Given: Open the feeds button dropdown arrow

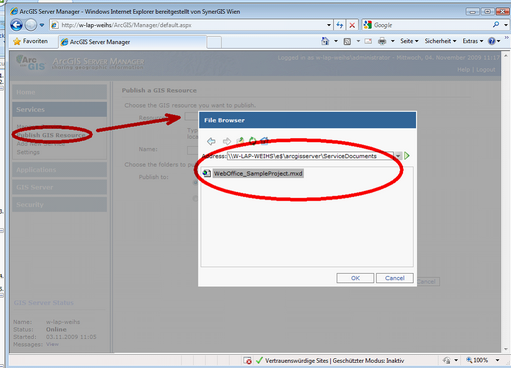Looking at the screenshot, I should pos(358,41).
